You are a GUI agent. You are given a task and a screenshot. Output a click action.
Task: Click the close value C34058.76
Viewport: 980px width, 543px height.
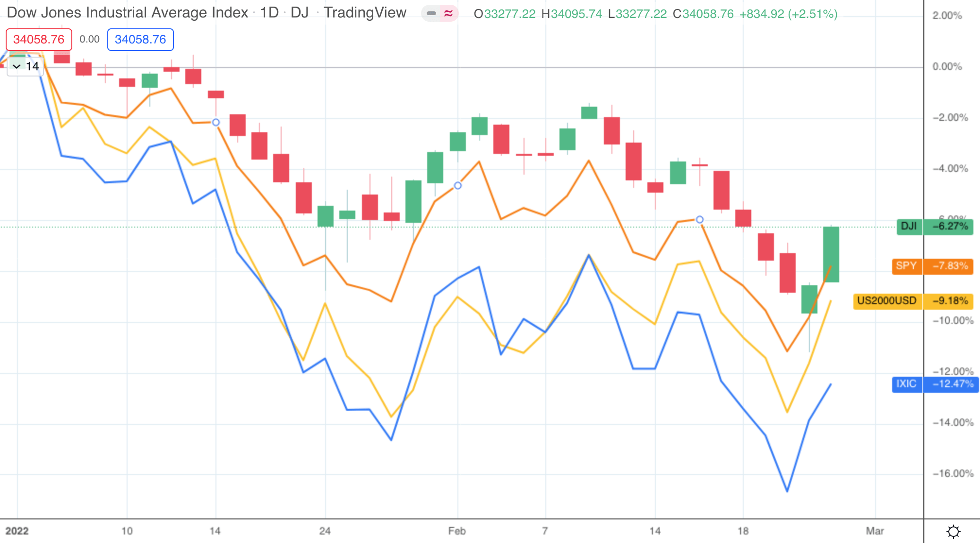(x=703, y=14)
